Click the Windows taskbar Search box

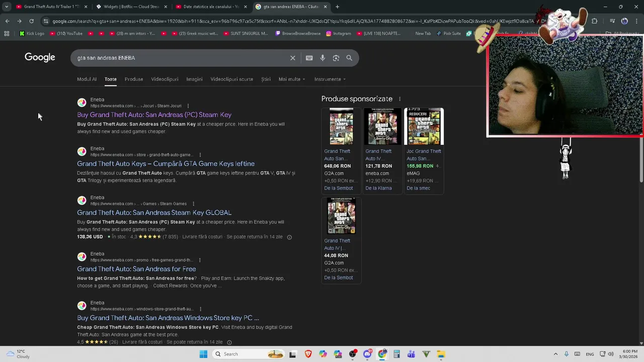(x=248, y=354)
